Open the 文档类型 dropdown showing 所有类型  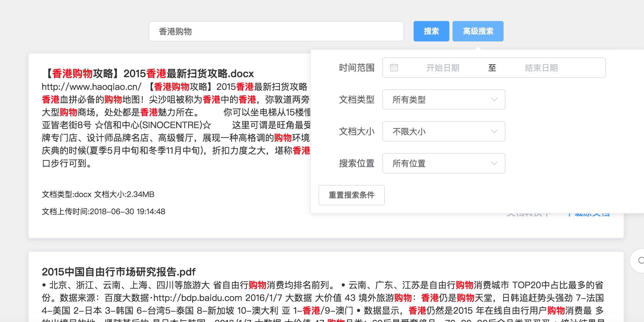click(x=444, y=99)
